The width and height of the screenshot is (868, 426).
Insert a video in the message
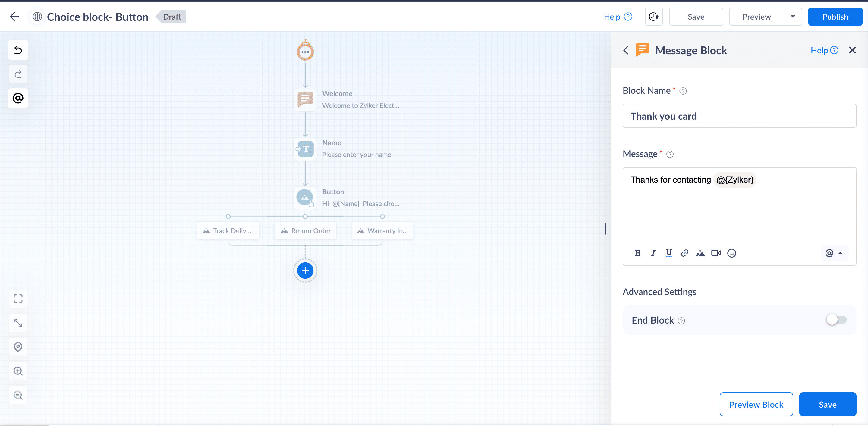(716, 253)
